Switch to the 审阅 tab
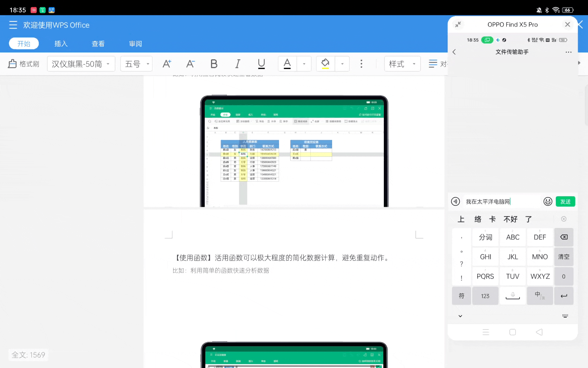 pyautogui.click(x=135, y=44)
